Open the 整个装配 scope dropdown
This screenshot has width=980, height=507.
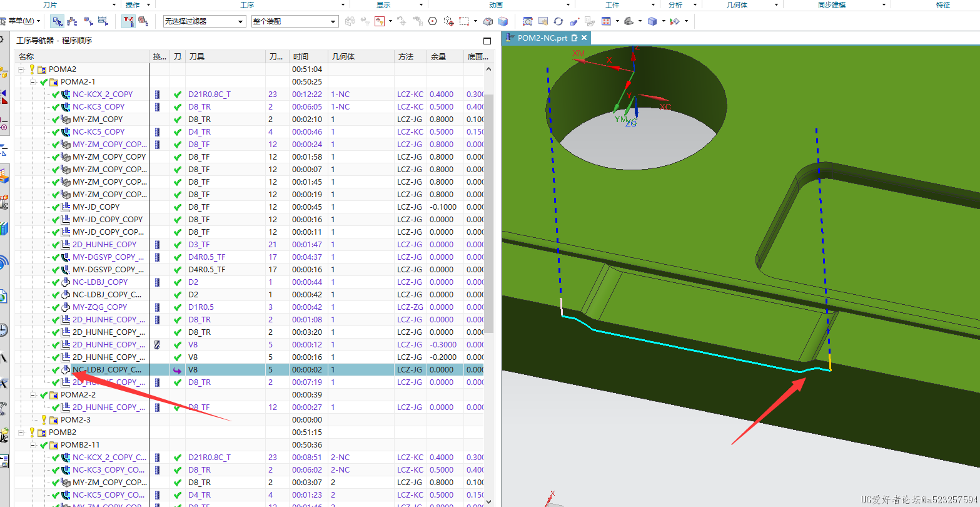coord(295,21)
